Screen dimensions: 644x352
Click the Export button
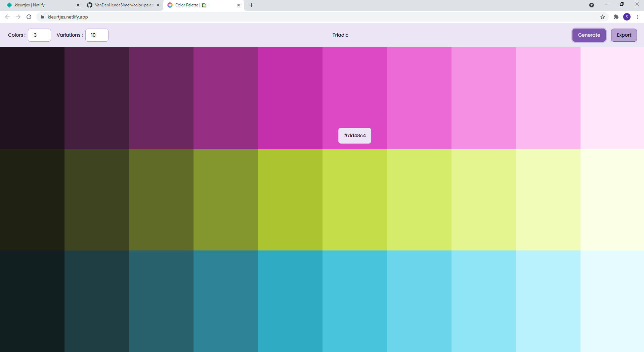(x=624, y=35)
